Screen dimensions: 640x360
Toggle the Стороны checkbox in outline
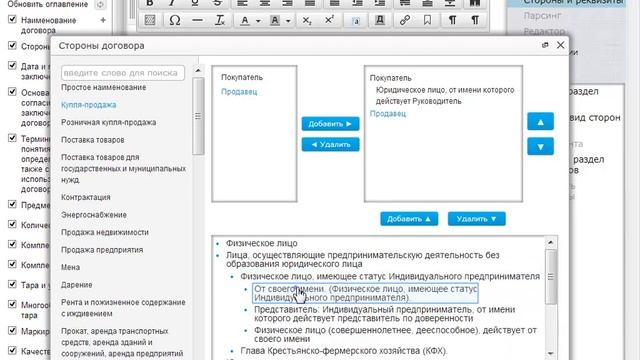point(12,45)
